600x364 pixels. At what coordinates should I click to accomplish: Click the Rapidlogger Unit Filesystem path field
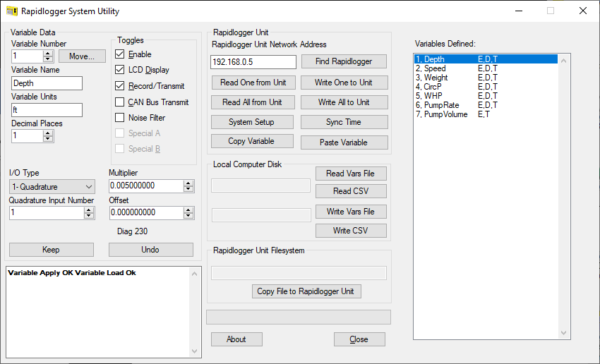(x=299, y=273)
